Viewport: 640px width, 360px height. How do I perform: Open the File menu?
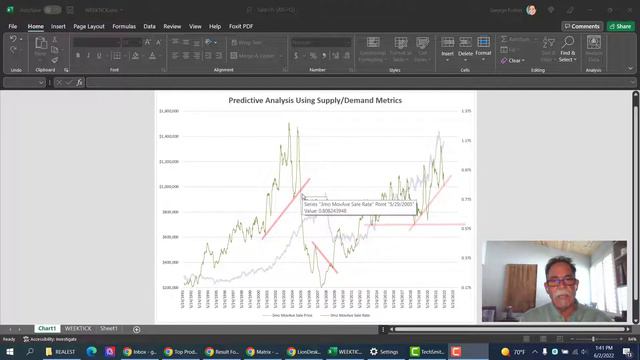point(13,27)
